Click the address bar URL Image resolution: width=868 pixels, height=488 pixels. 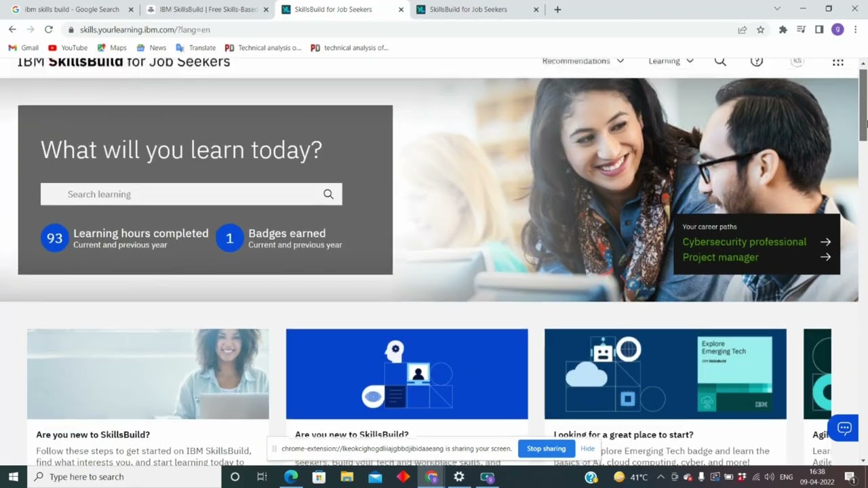pyautogui.click(x=144, y=30)
